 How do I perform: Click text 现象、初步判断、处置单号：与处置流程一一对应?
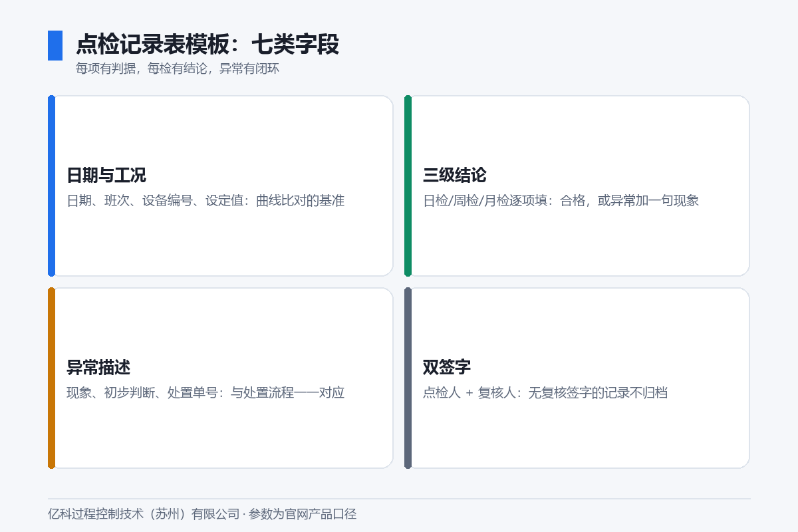pos(205,393)
